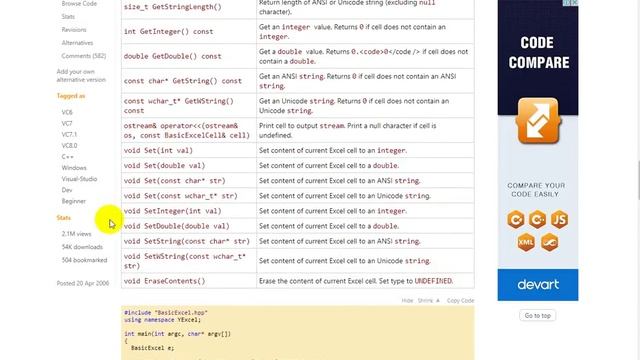Open the Stats link under Browse Code

[68, 17]
